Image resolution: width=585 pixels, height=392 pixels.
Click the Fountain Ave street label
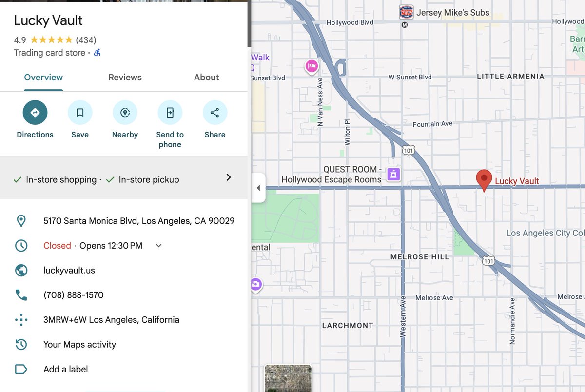[x=432, y=124]
